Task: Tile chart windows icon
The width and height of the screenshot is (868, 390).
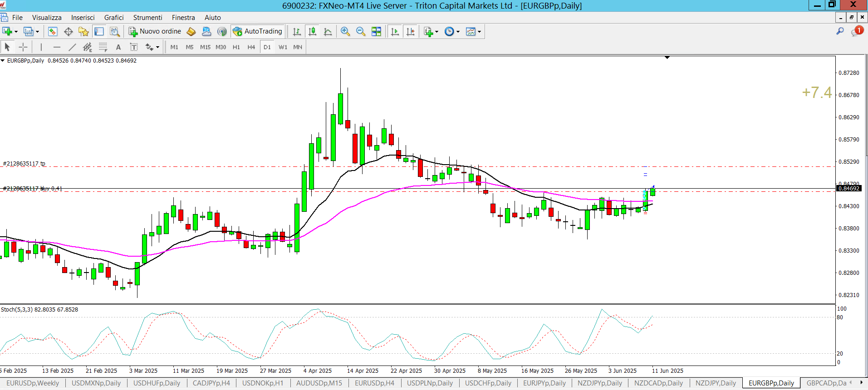Action: pyautogui.click(x=376, y=31)
